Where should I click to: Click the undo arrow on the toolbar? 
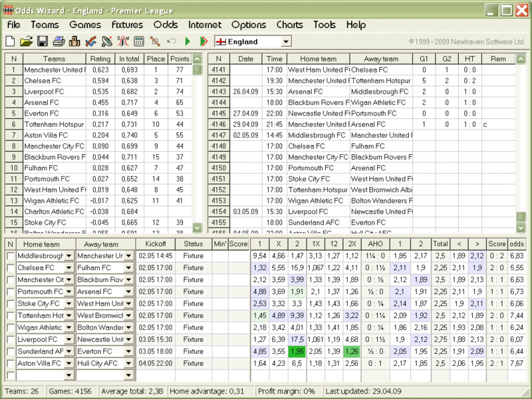171,41
